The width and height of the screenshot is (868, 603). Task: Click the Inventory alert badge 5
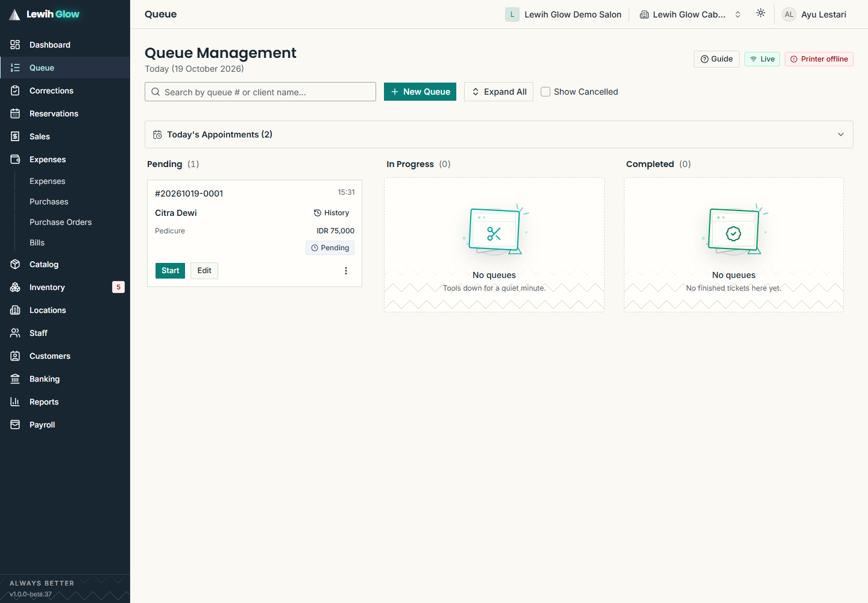(118, 287)
